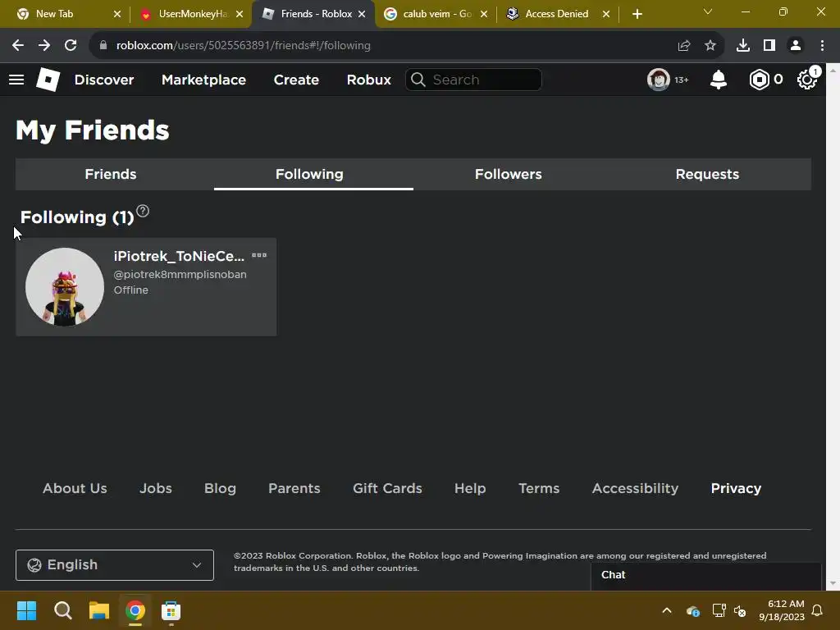Toggle the Chrome side panel
The image size is (840, 630).
[769, 46]
